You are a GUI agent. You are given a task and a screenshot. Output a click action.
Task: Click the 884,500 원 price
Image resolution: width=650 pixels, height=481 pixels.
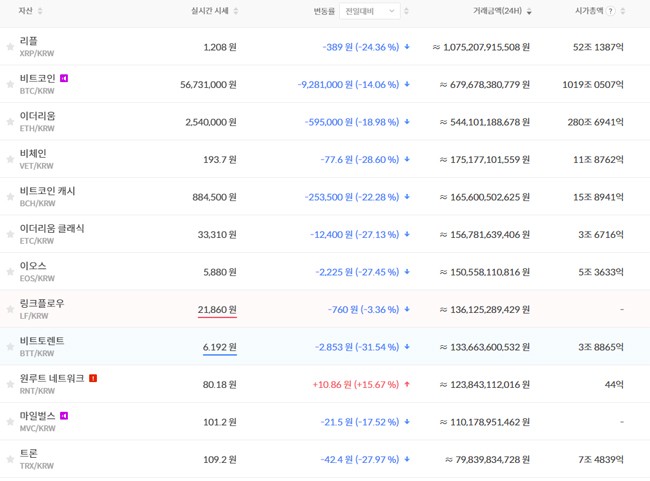point(214,197)
